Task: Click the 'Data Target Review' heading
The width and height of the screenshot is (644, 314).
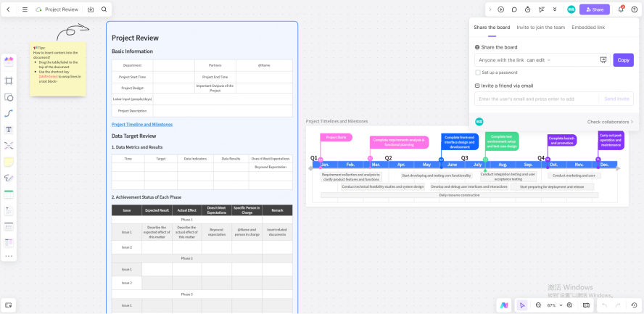Action: pyautogui.click(x=134, y=136)
